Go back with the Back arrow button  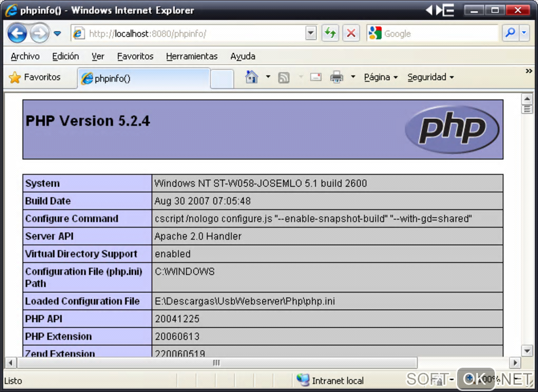tap(17, 33)
